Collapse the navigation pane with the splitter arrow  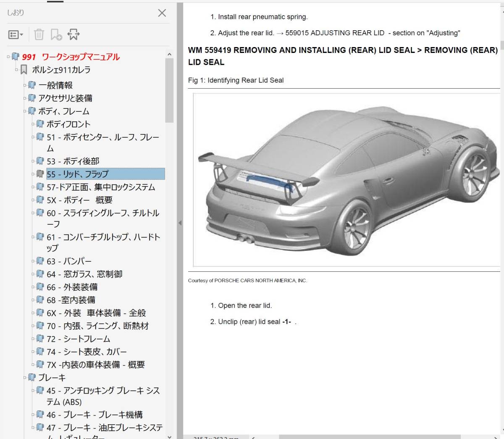tap(180, 223)
